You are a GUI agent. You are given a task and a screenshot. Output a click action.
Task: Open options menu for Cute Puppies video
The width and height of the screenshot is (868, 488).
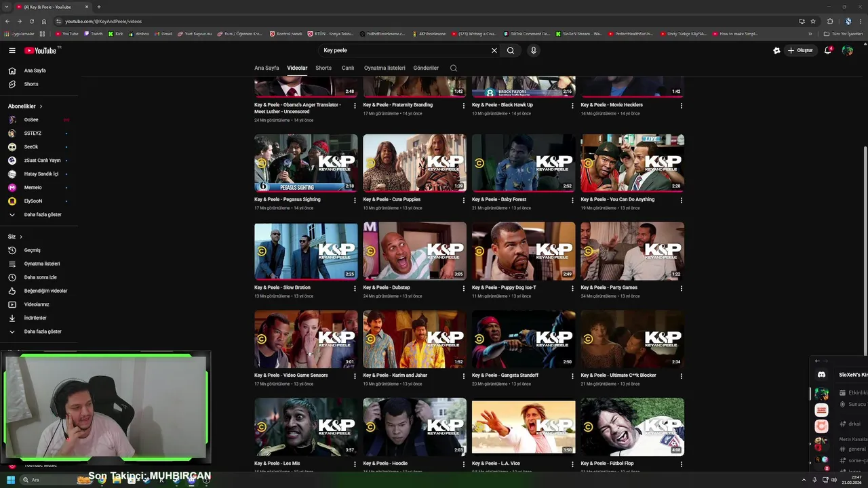(x=464, y=200)
